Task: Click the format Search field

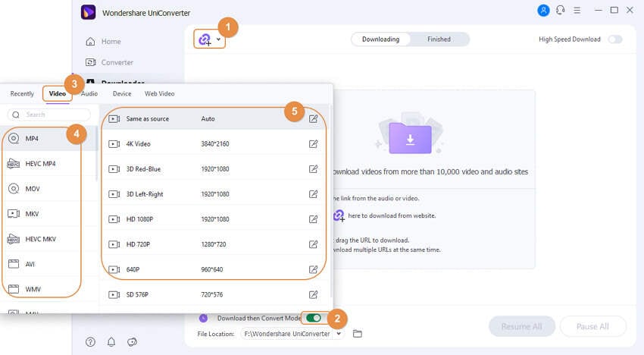Action: click(x=49, y=115)
